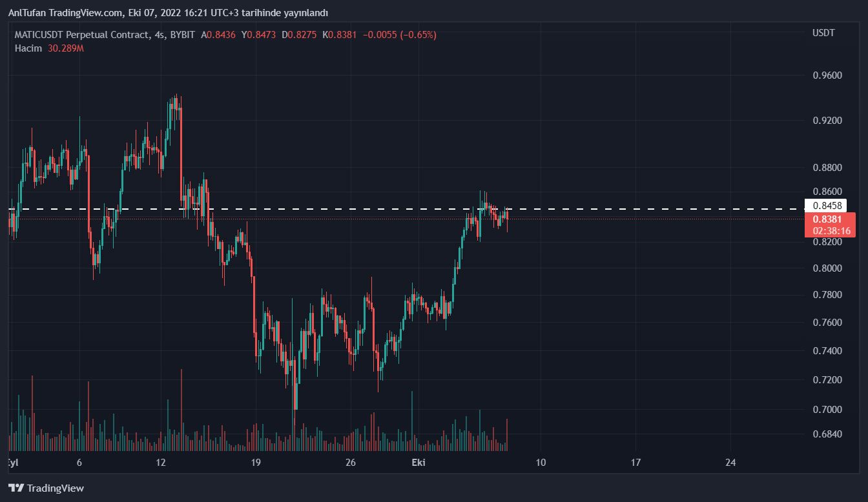Click the 24 date marker on time axis

click(x=730, y=463)
